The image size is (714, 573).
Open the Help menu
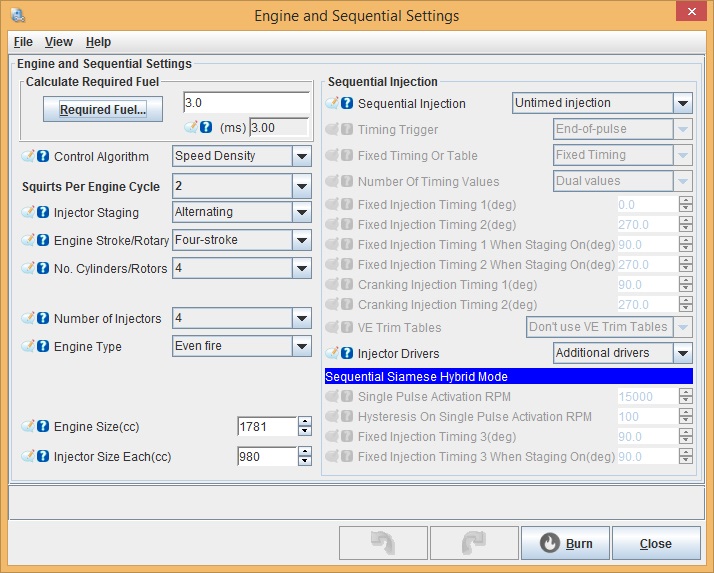(98, 42)
